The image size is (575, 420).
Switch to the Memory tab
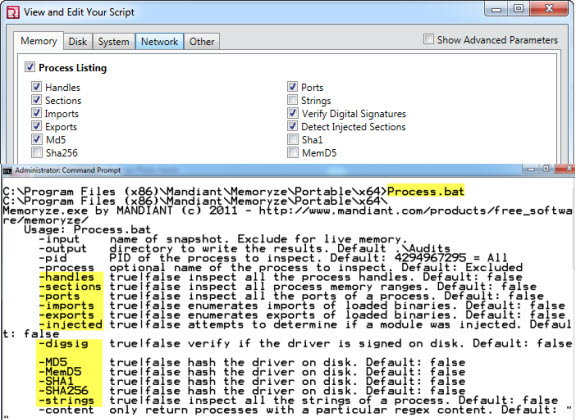pyautogui.click(x=39, y=41)
